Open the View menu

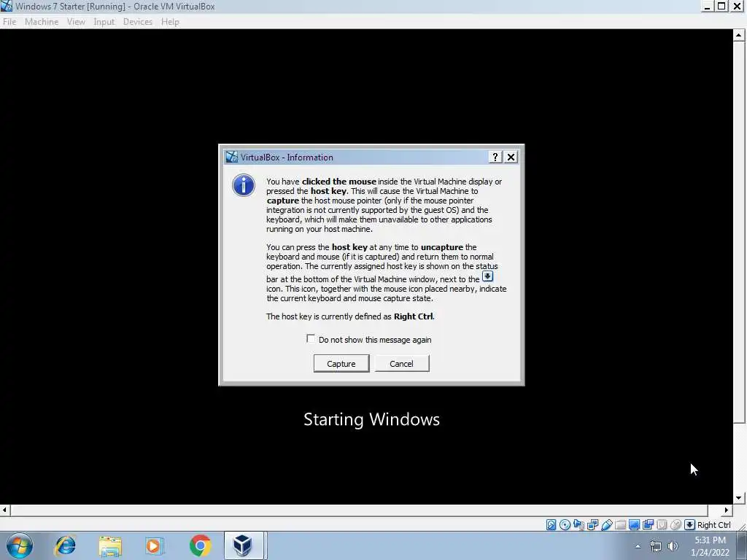(76, 22)
